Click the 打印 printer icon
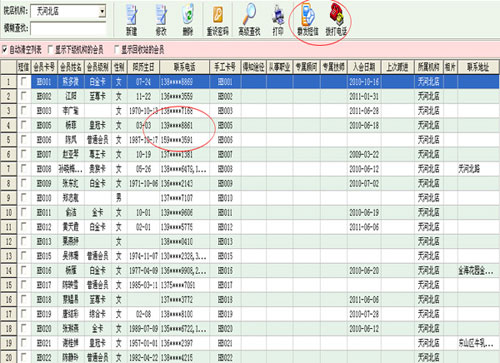This screenshot has height=363, width=500. [x=278, y=19]
